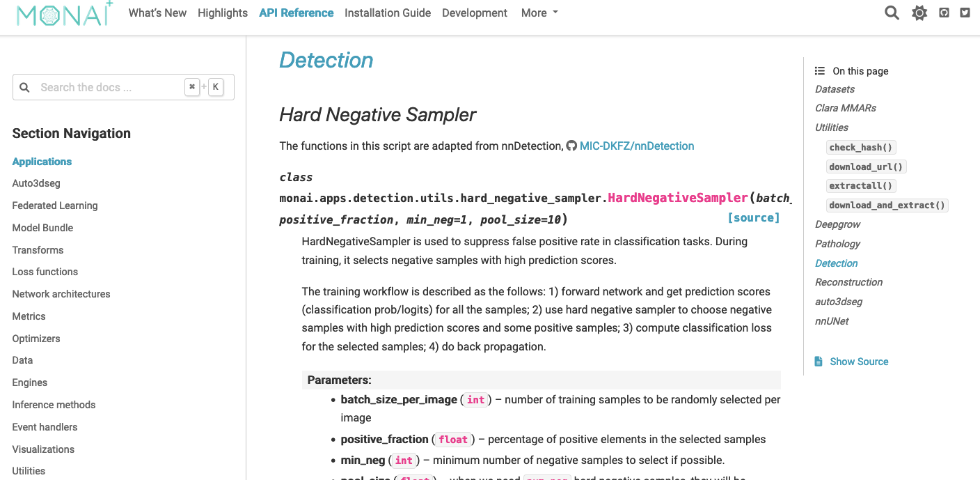The height and width of the screenshot is (480, 980).
Task: Open the Twitter icon in the header
Action: [x=966, y=13]
